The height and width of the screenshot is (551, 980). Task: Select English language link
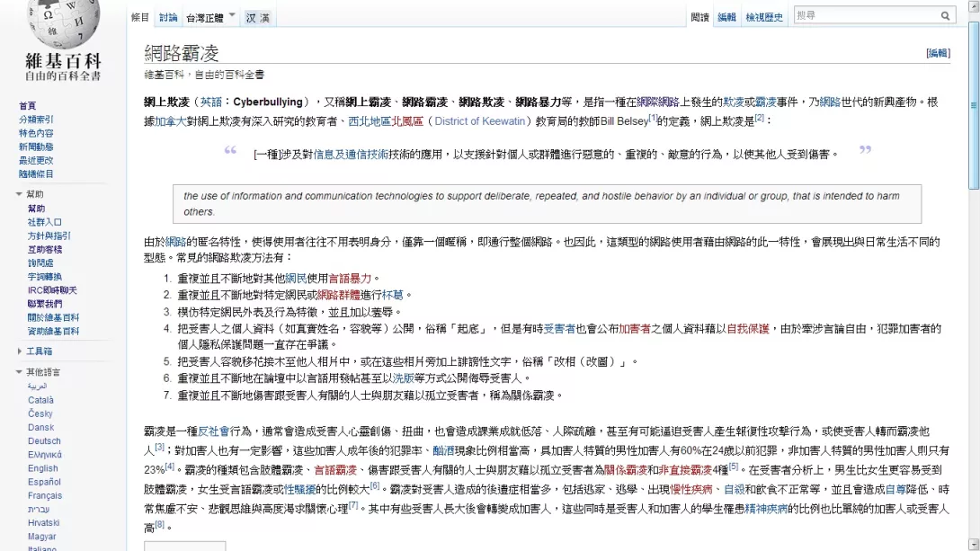point(42,468)
